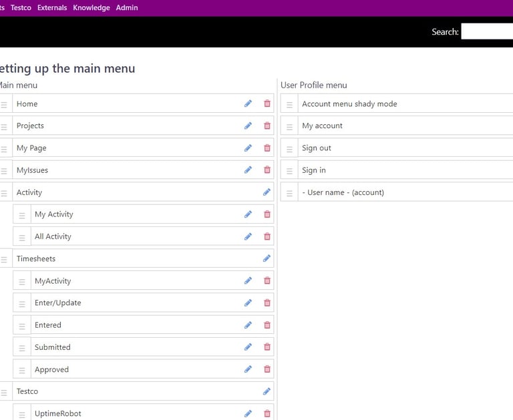
Task: Edit the All Activity submenu item
Action: point(248,236)
